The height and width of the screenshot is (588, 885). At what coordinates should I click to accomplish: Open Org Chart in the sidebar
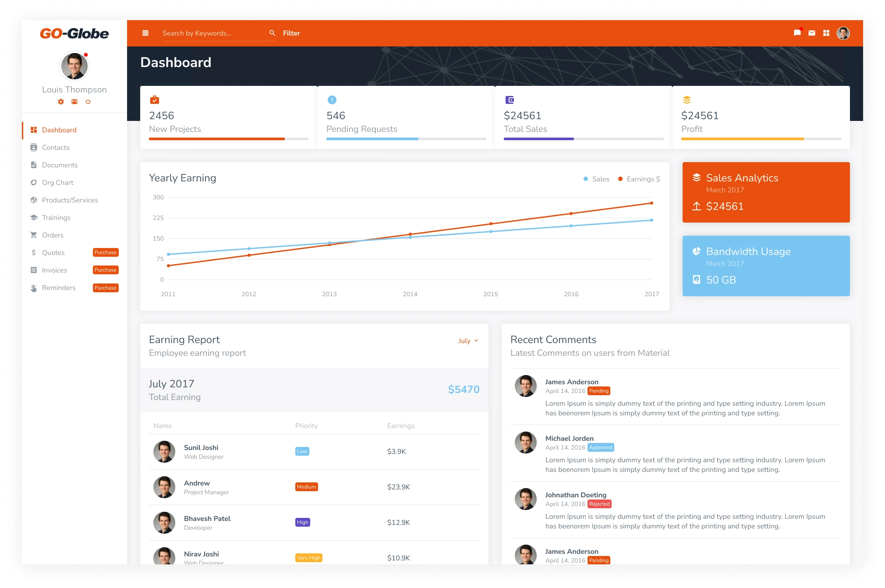[x=57, y=183]
